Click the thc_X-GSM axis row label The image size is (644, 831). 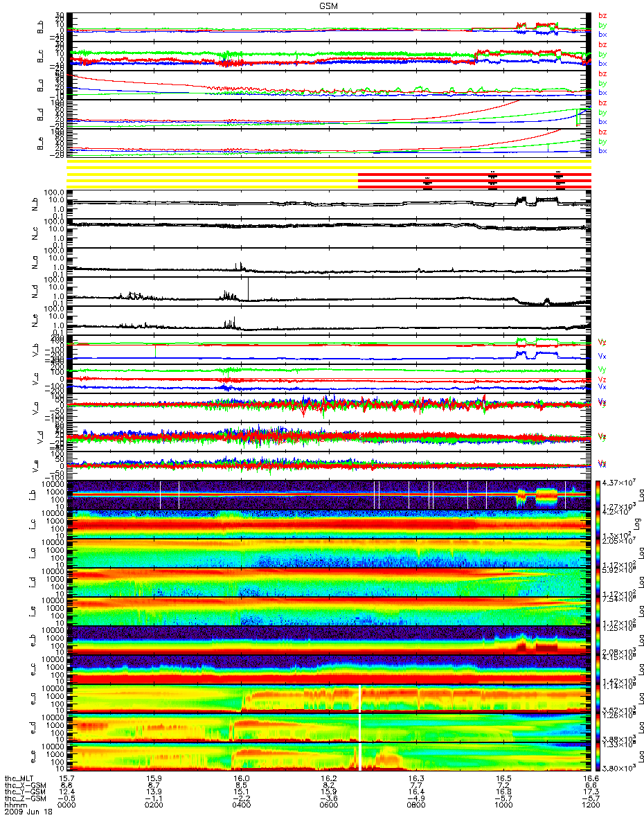[x=25, y=784]
